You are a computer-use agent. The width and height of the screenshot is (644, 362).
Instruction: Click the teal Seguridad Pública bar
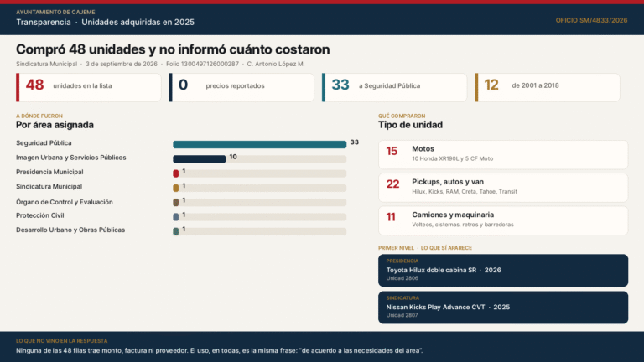[260, 144]
